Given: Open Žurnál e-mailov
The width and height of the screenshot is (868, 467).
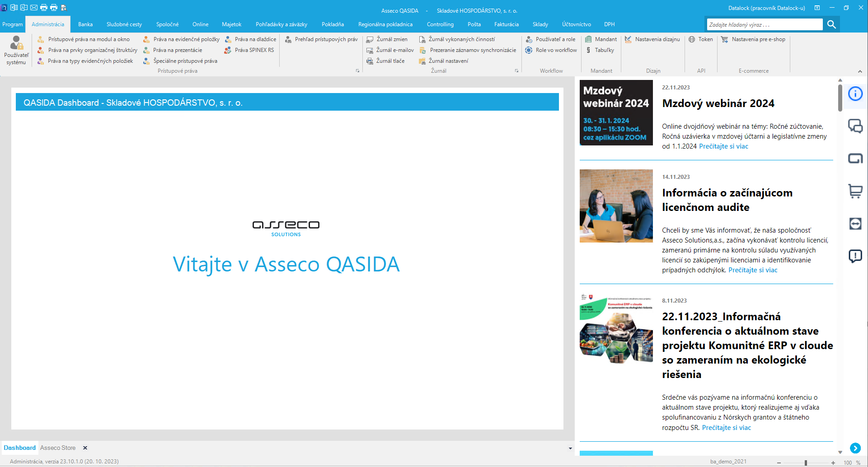Looking at the screenshot, I should click(x=390, y=50).
